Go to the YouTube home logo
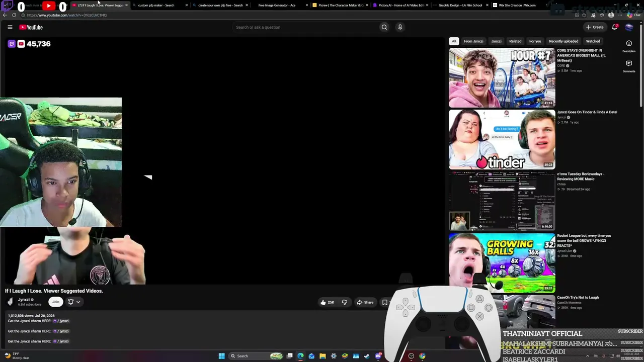 (31, 27)
